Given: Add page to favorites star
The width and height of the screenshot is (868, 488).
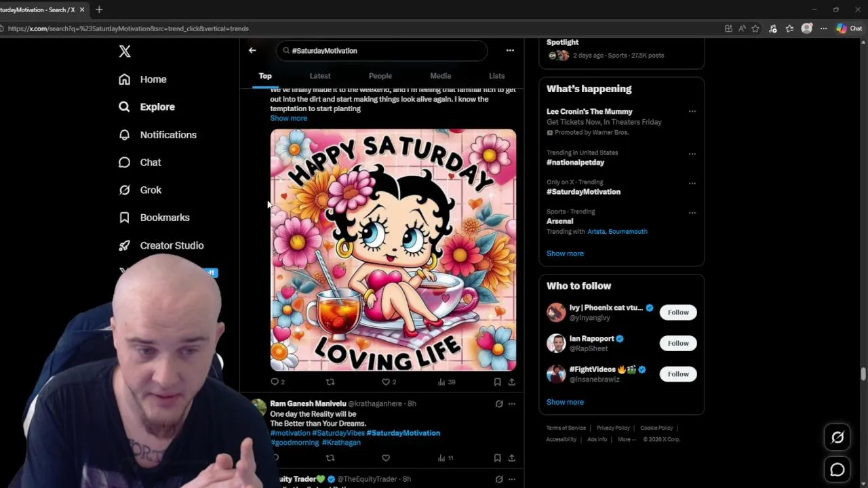Looking at the screenshot, I should click(x=755, y=28).
